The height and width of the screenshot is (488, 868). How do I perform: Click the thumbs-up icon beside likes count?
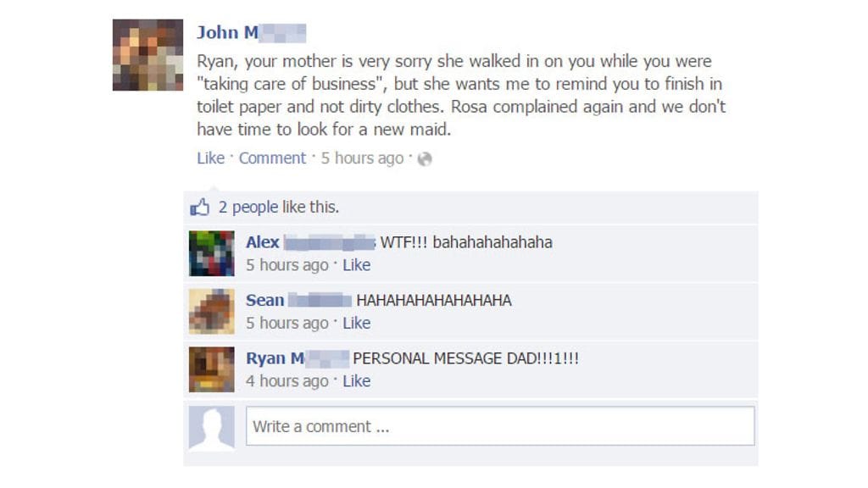pos(200,208)
